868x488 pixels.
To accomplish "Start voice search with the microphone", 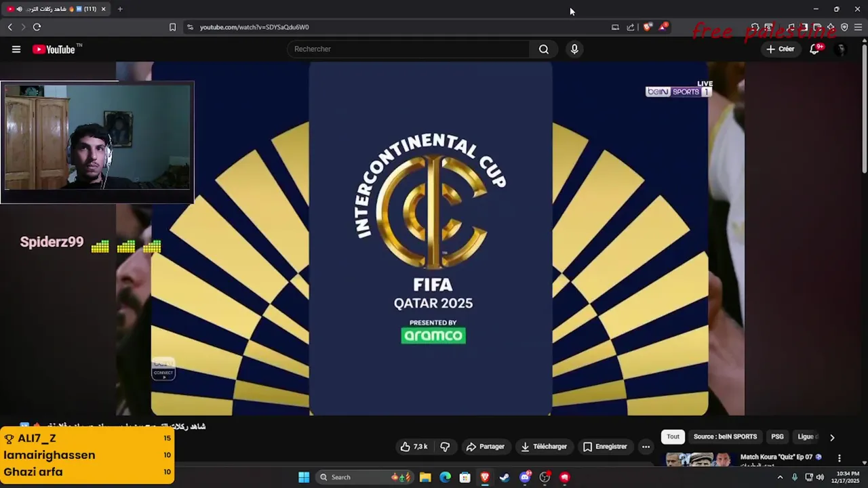I will (574, 49).
